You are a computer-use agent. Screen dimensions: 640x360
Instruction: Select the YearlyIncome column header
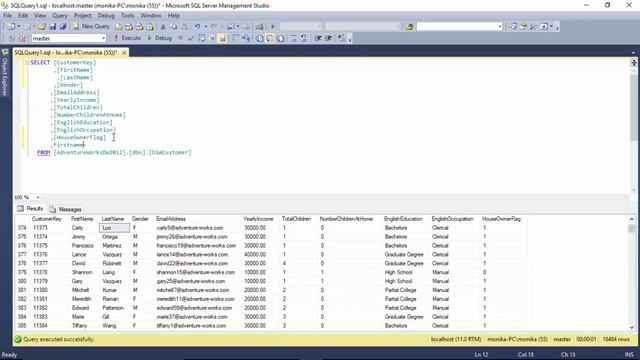click(x=258, y=219)
